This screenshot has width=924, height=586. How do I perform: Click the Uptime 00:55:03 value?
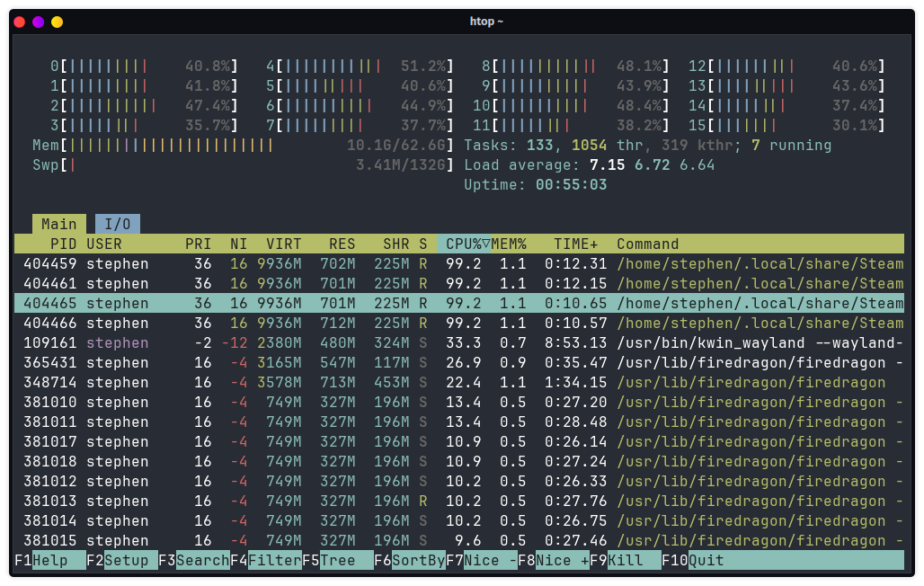click(571, 184)
